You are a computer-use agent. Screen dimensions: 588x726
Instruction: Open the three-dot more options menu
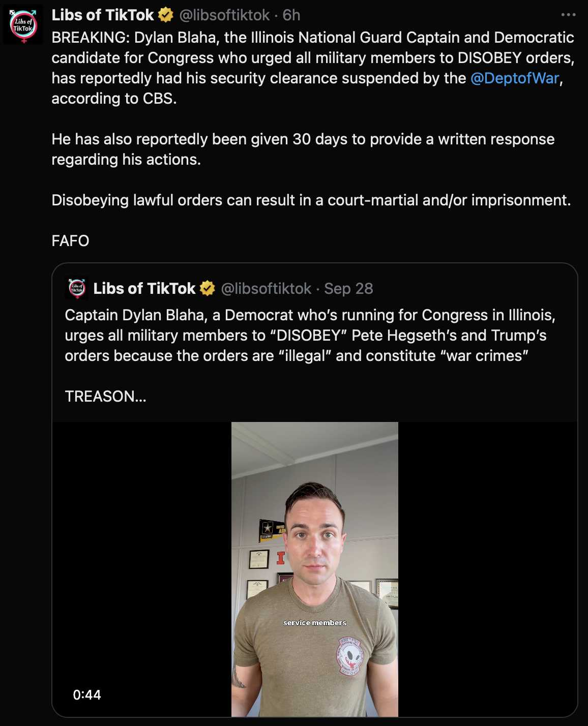point(568,15)
